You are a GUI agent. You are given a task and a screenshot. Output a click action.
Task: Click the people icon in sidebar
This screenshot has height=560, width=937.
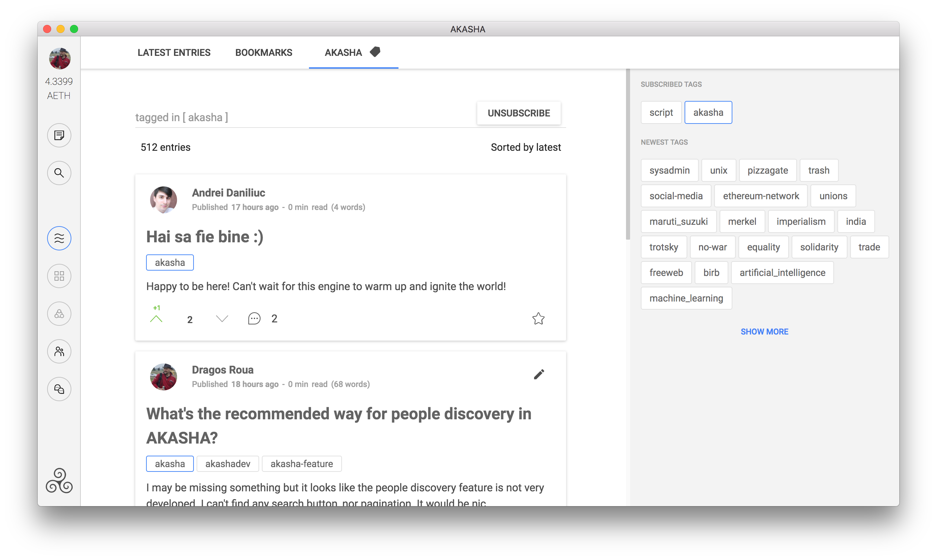pyautogui.click(x=59, y=351)
